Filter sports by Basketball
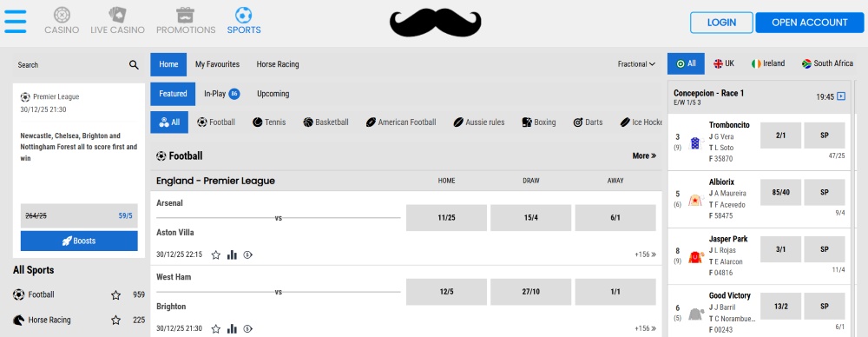 (325, 122)
